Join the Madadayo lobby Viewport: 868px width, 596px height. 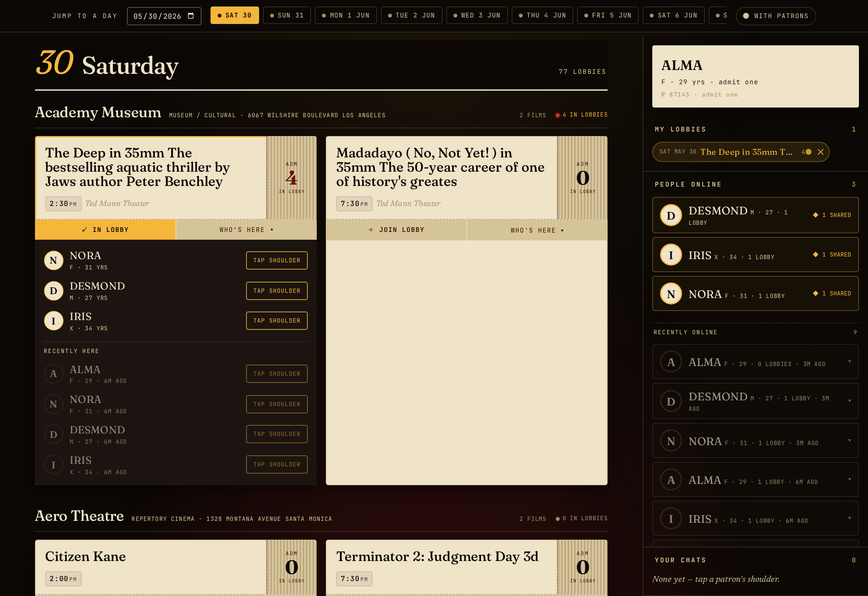tap(396, 230)
